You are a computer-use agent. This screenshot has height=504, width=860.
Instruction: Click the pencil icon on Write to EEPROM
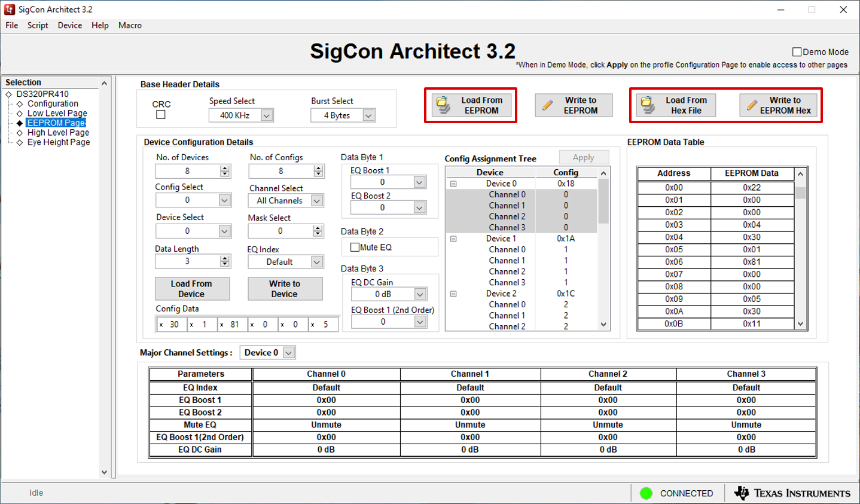pos(547,105)
